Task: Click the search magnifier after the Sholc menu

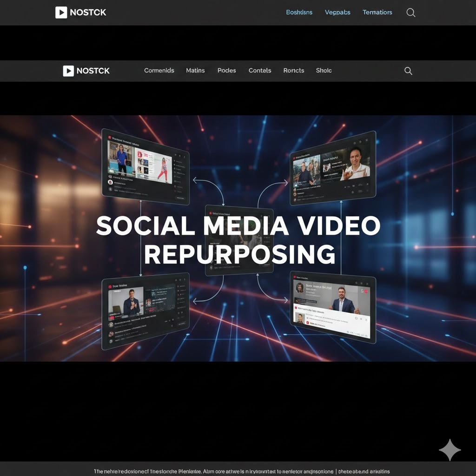Action: pos(408,71)
